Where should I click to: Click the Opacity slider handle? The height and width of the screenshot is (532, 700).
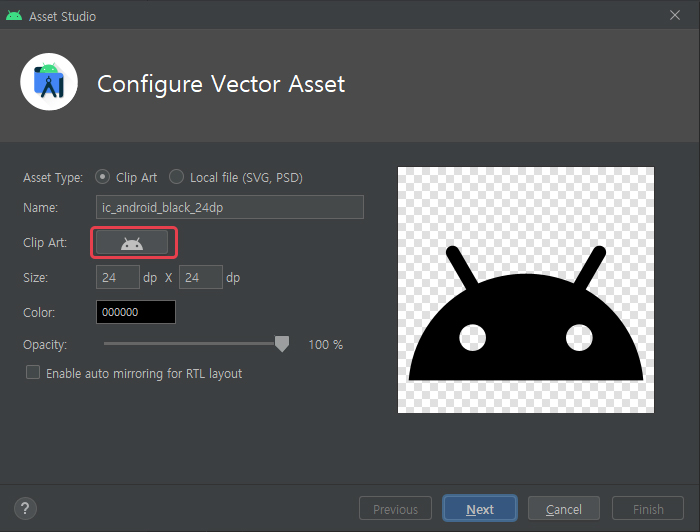tap(282, 344)
